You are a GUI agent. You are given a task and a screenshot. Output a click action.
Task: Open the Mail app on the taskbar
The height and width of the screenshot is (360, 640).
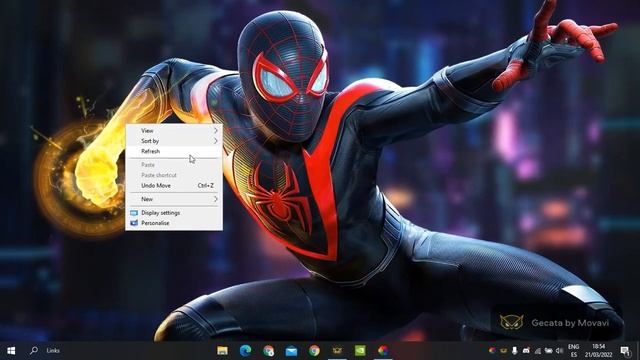(291, 351)
